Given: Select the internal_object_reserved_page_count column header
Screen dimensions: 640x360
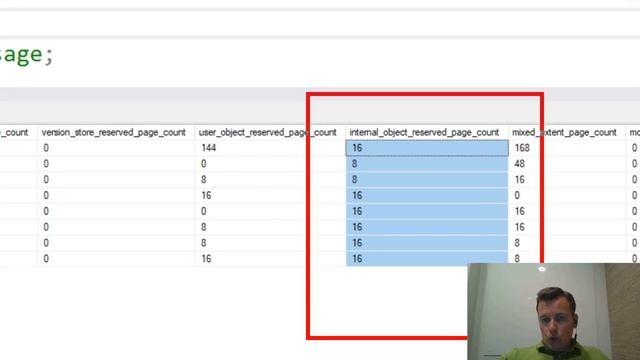Looking at the screenshot, I should click(x=427, y=132).
